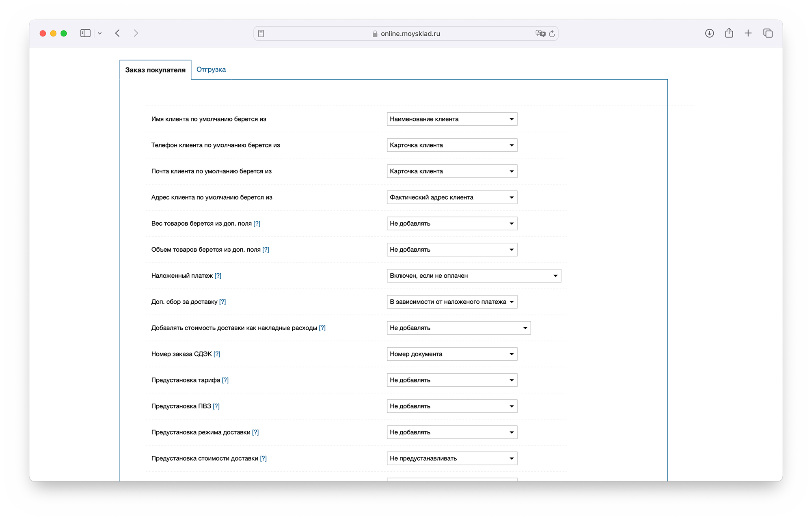The width and height of the screenshot is (812, 520).
Task: Go back using the browser back arrow
Action: click(x=118, y=33)
